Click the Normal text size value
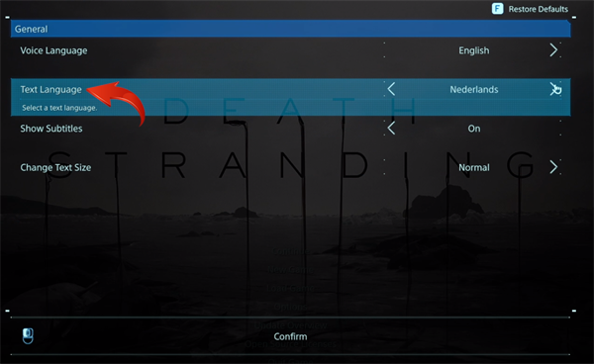 tap(474, 167)
